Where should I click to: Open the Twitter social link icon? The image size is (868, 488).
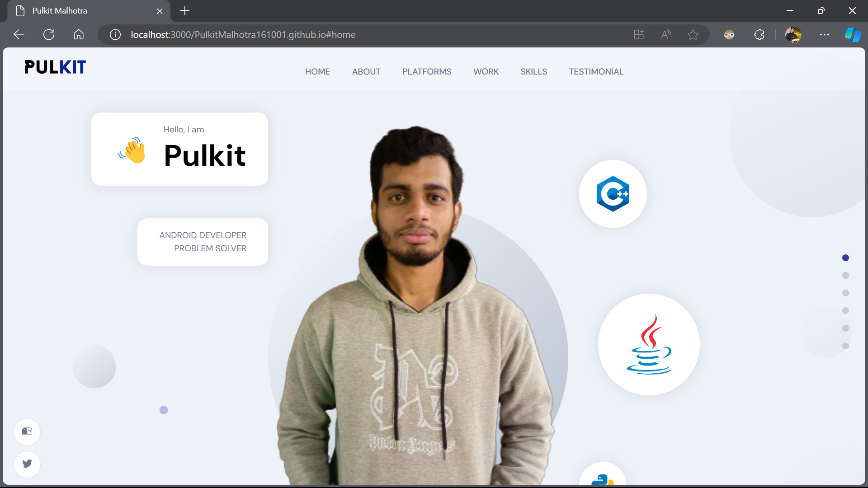[27, 464]
